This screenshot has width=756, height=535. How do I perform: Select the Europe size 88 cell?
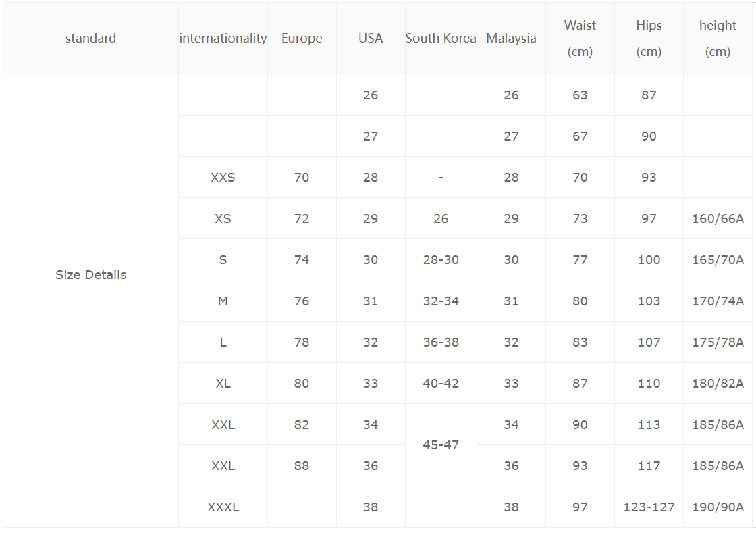pyautogui.click(x=302, y=466)
